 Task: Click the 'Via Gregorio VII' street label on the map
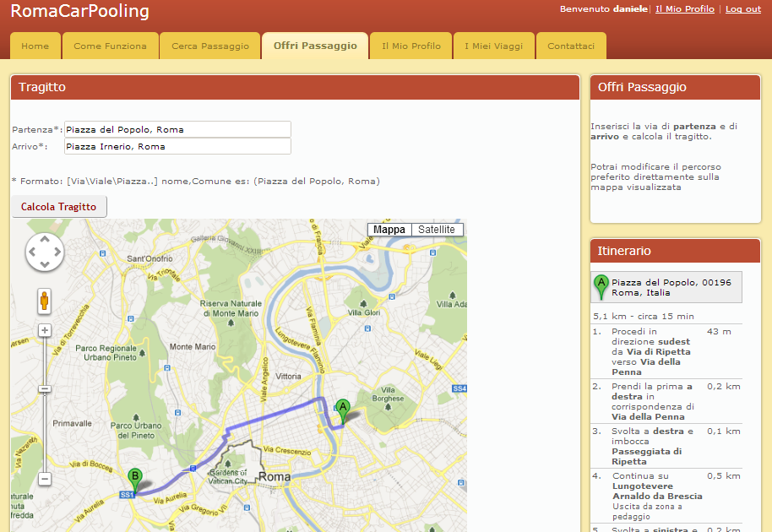[x=203, y=509]
